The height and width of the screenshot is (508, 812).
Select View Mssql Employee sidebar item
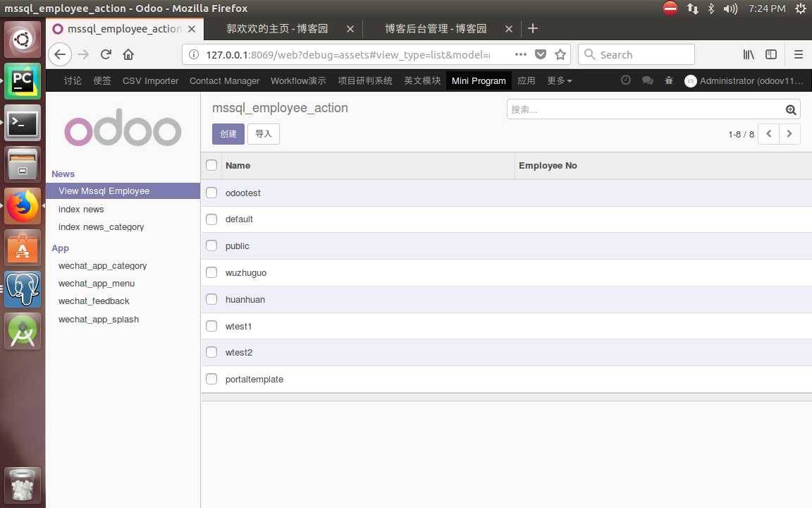coord(123,190)
